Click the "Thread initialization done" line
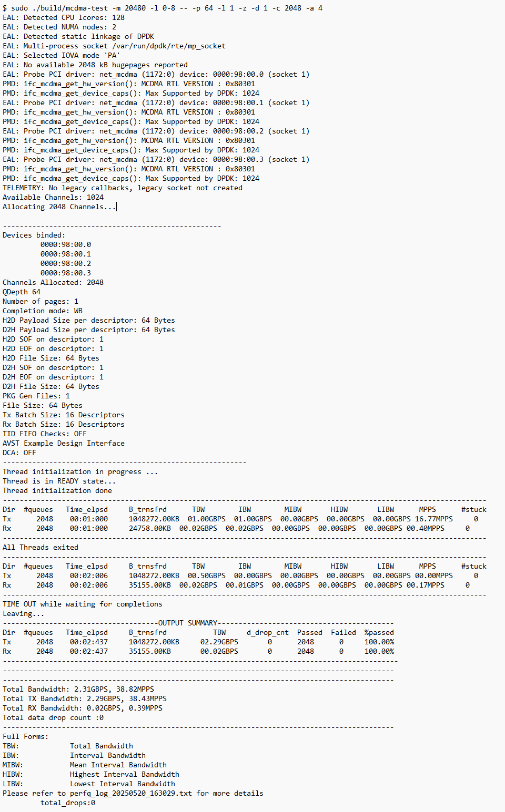 click(57, 490)
